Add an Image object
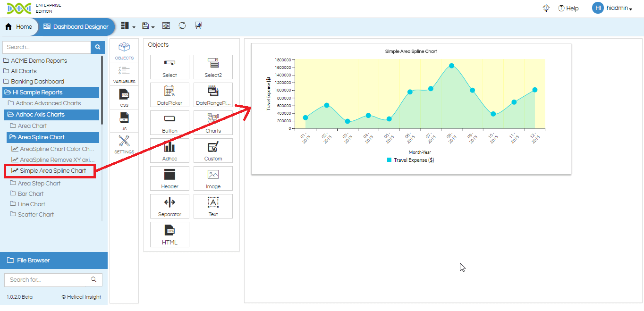Image resolution: width=644 pixels, height=311 pixels. click(213, 178)
